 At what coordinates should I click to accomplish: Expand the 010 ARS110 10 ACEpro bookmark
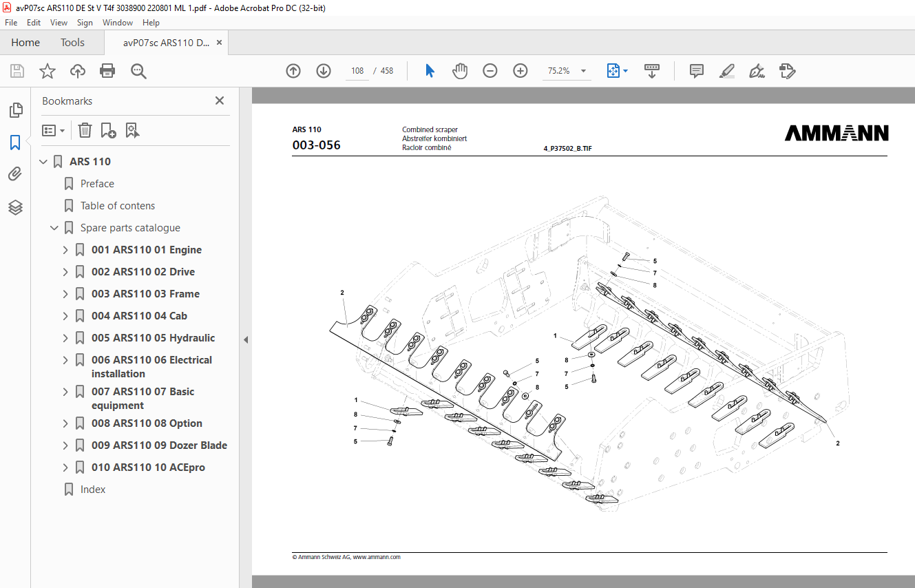point(65,468)
